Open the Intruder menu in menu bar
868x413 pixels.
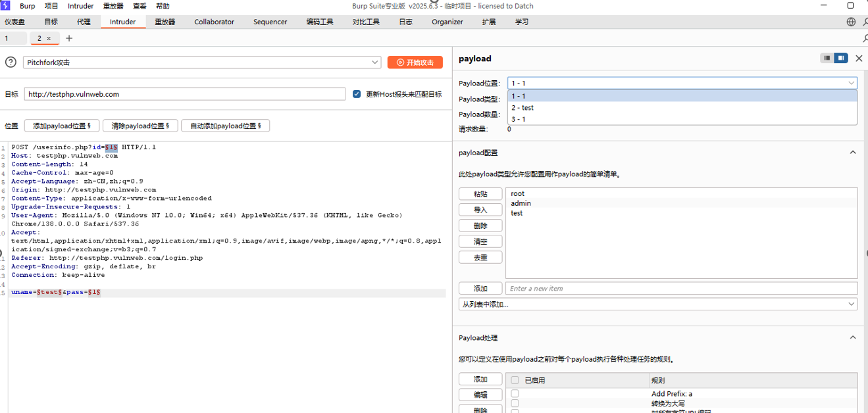click(x=81, y=6)
